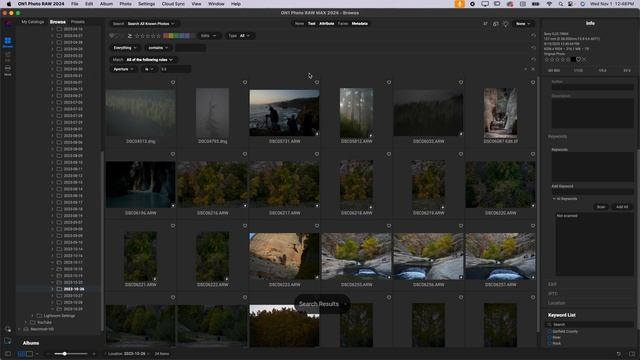Toggle right panel visibility icon bottom-right
The image size is (640, 360).
pos(632,354)
